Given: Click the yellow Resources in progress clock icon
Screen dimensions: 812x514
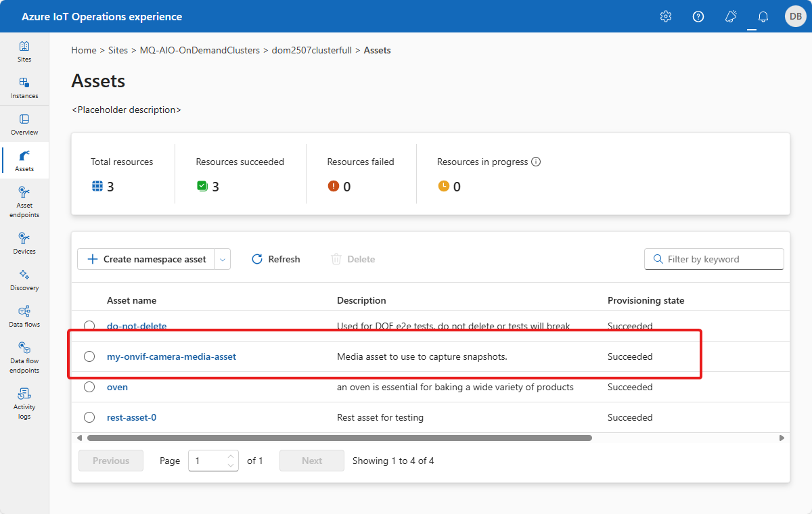Looking at the screenshot, I should pyautogui.click(x=443, y=186).
